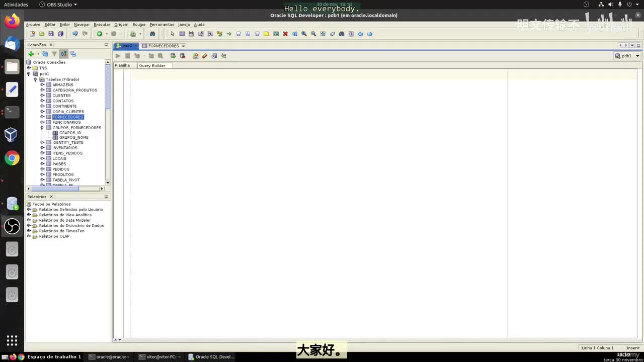Click the blue right arrow toolbar icon
644x362 pixels.
[x=370, y=34]
